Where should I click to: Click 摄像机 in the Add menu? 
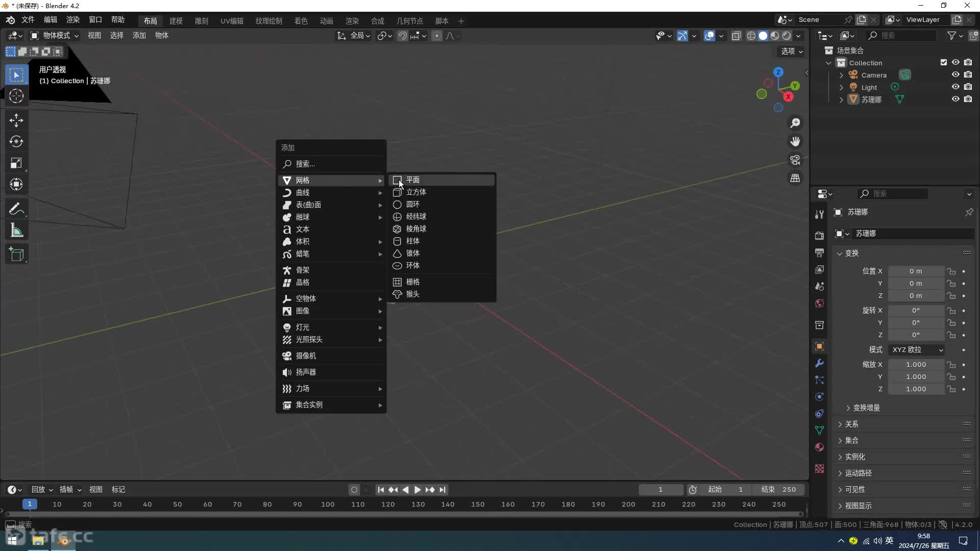coord(331,356)
